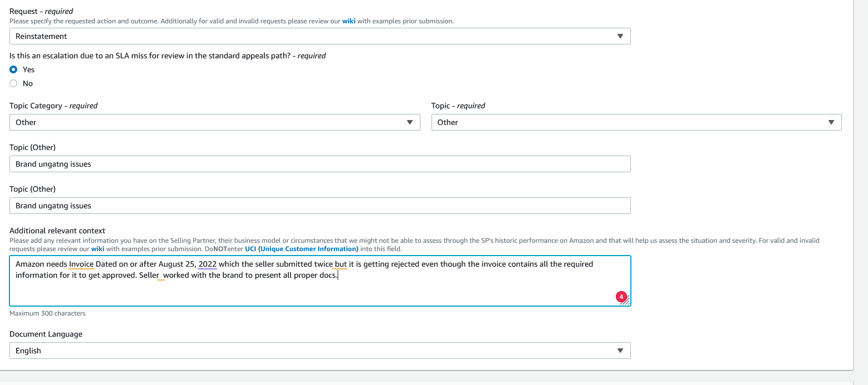Image resolution: width=868 pixels, height=385 pixels.
Task: Click the "Additional relevant context" label
Action: pyautogui.click(x=57, y=231)
